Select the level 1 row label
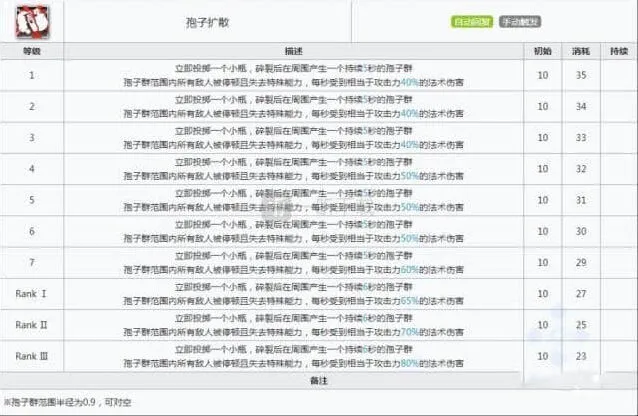Screen dimensions: 638x416 click(31, 75)
